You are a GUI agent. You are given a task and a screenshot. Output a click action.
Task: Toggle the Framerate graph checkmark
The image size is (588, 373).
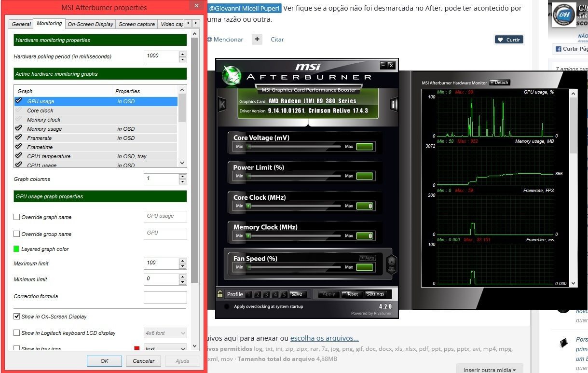pyautogui.click(x=19, y=138)
